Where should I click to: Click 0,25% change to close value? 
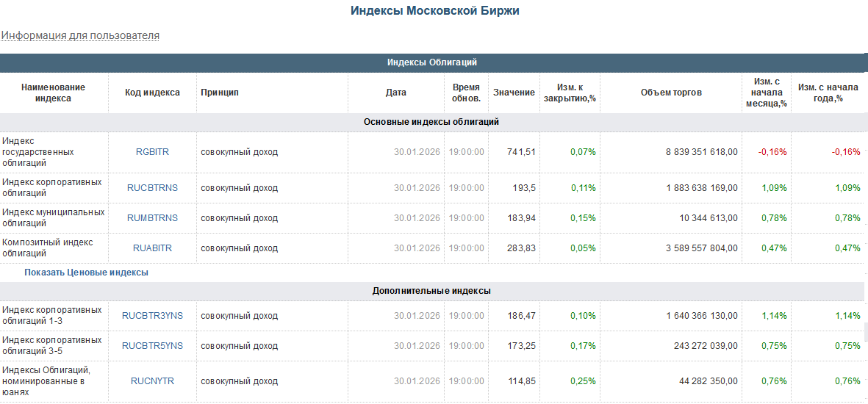[584, 380]
